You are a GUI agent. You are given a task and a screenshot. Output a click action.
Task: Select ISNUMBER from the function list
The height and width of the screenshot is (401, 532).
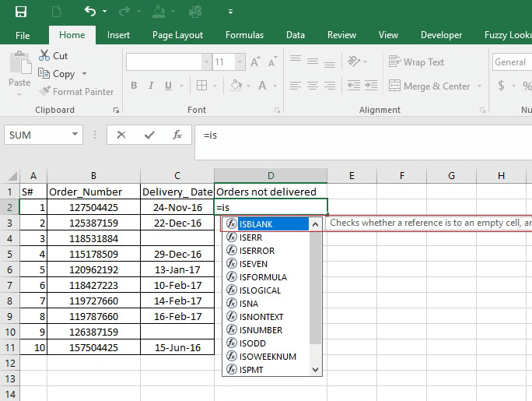click(261, 330)
